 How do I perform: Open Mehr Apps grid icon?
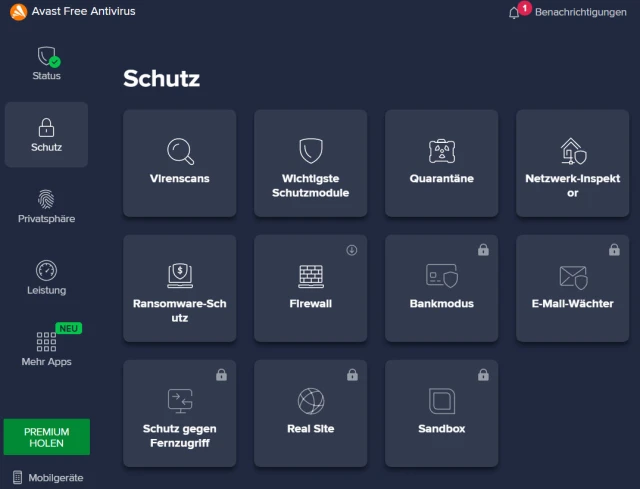[46, 342]
